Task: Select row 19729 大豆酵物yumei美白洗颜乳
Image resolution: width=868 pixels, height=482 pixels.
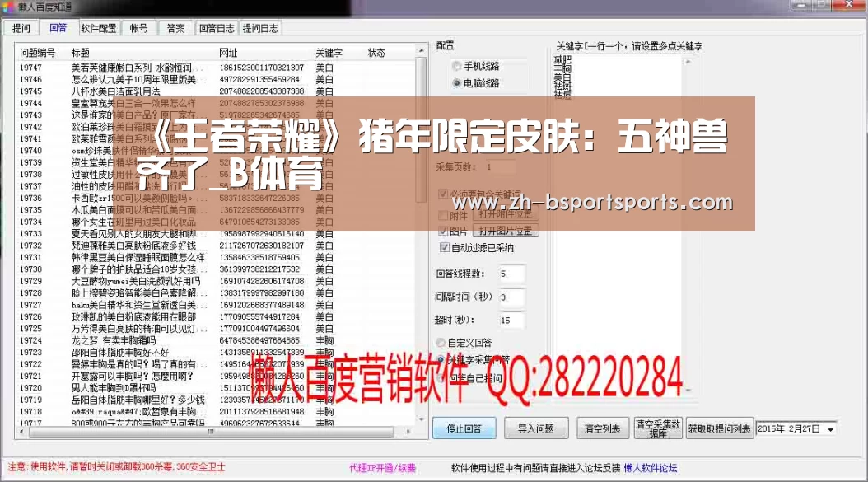Action: [216, 282]
